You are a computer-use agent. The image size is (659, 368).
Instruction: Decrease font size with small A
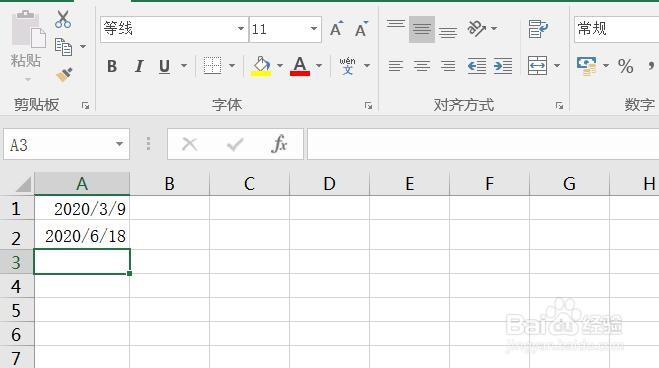(x=361, y=29)
